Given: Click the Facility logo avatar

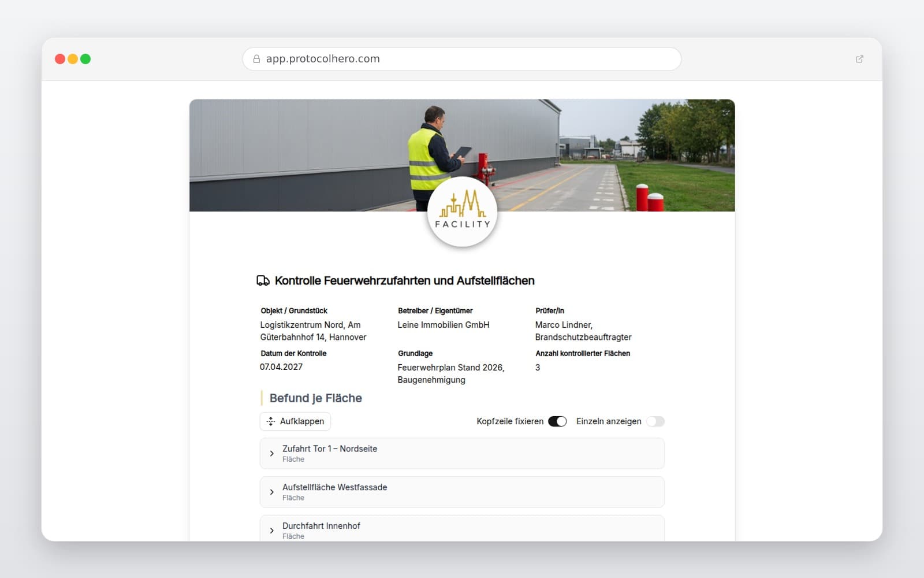Looking at the screenshot, I should (462, 212).
